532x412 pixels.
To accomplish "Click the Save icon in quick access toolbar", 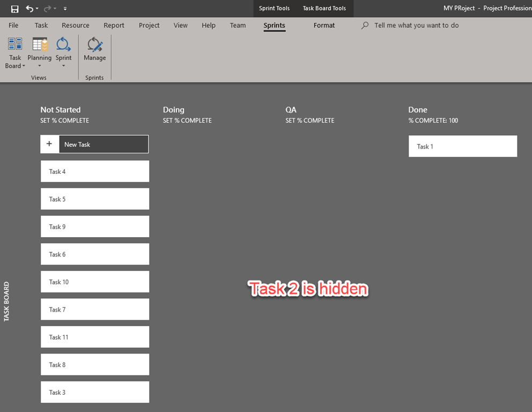I will [x=14, y=9].
